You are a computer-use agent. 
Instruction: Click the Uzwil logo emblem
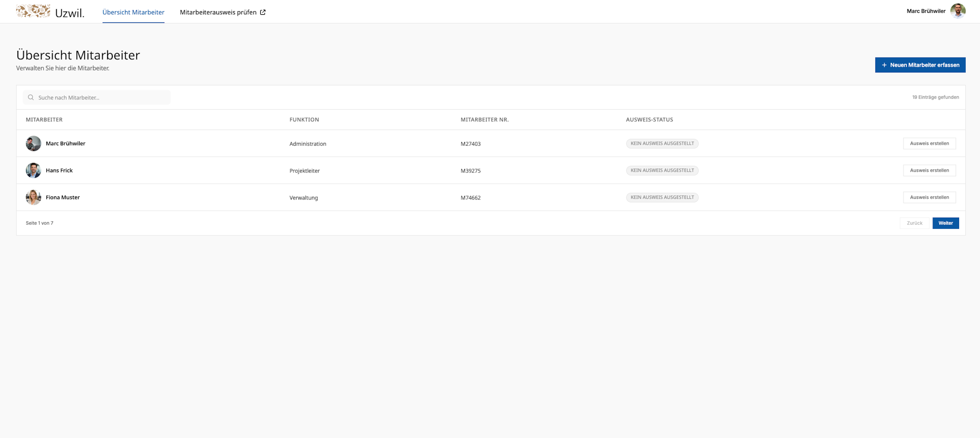tap(33, 11)
